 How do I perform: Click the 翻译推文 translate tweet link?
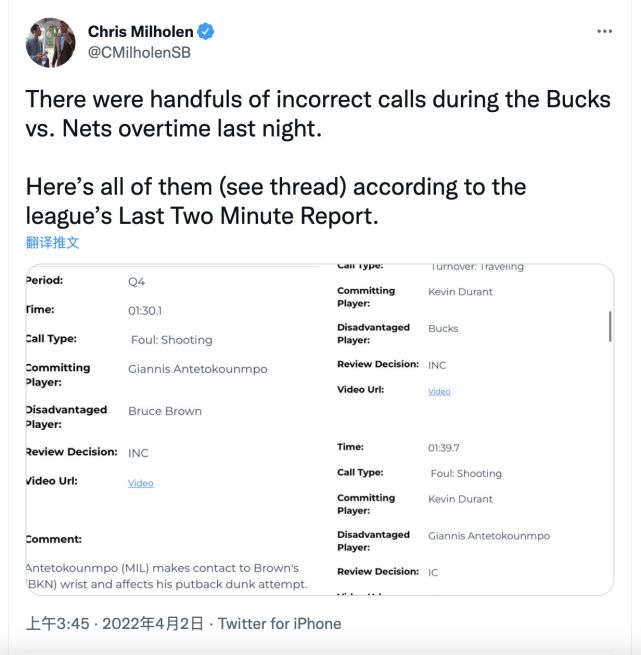point(52,242)
